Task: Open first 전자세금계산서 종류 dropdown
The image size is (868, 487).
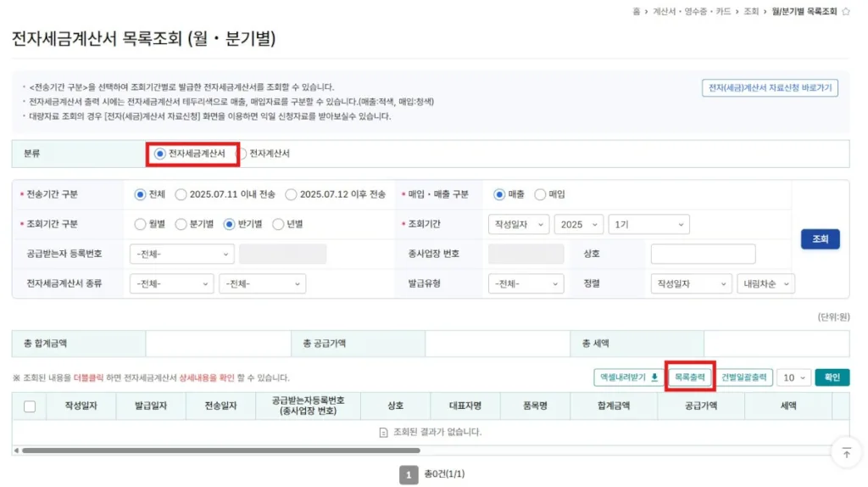Action: [x=171, y=283]
